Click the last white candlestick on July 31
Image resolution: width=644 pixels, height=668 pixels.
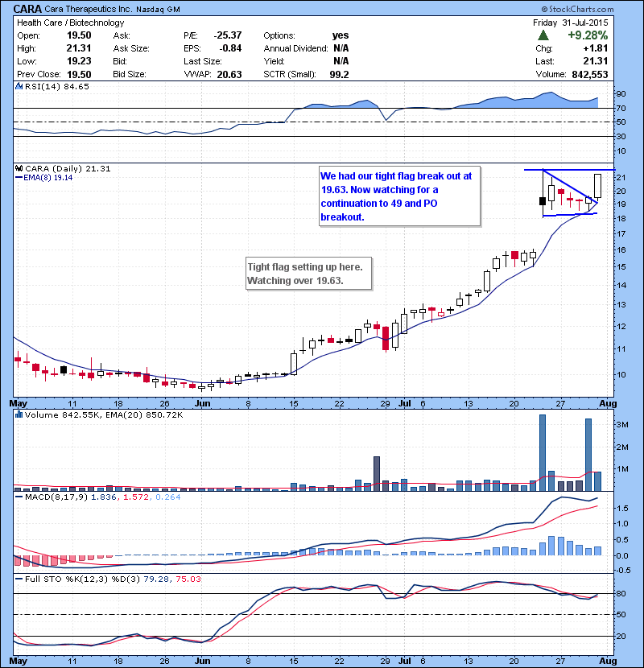597,186
